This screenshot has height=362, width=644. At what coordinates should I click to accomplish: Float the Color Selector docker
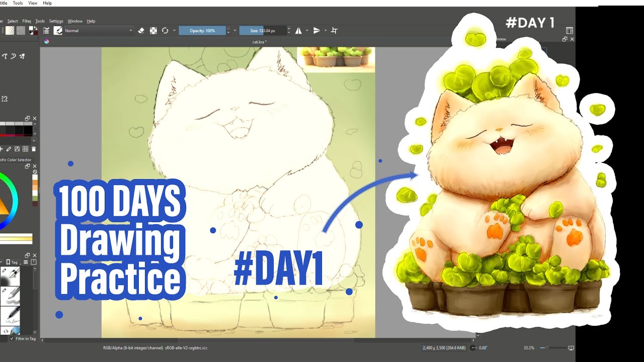point(28,166)
